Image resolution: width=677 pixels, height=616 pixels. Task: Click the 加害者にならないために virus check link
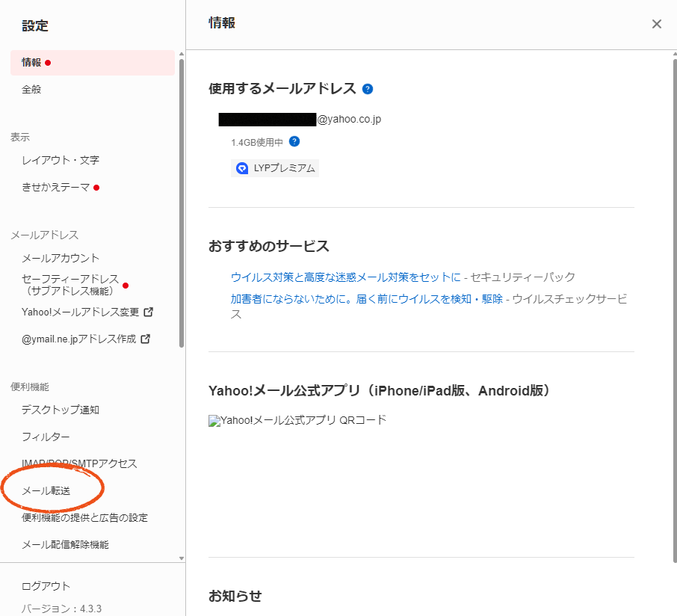[x=366, y=299]
